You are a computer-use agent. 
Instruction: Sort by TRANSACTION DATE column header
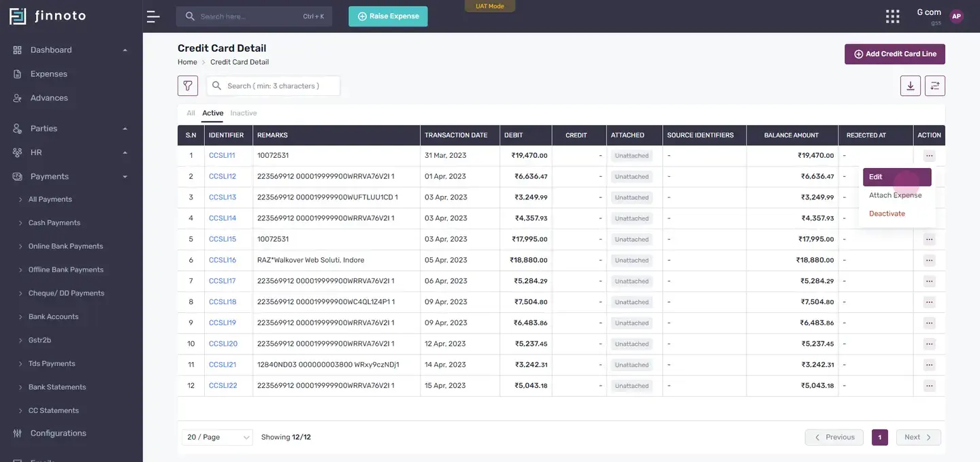[x=460, y=135]
